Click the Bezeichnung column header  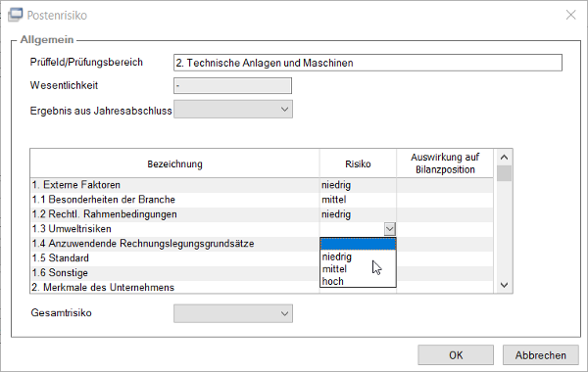pos(174,163)
